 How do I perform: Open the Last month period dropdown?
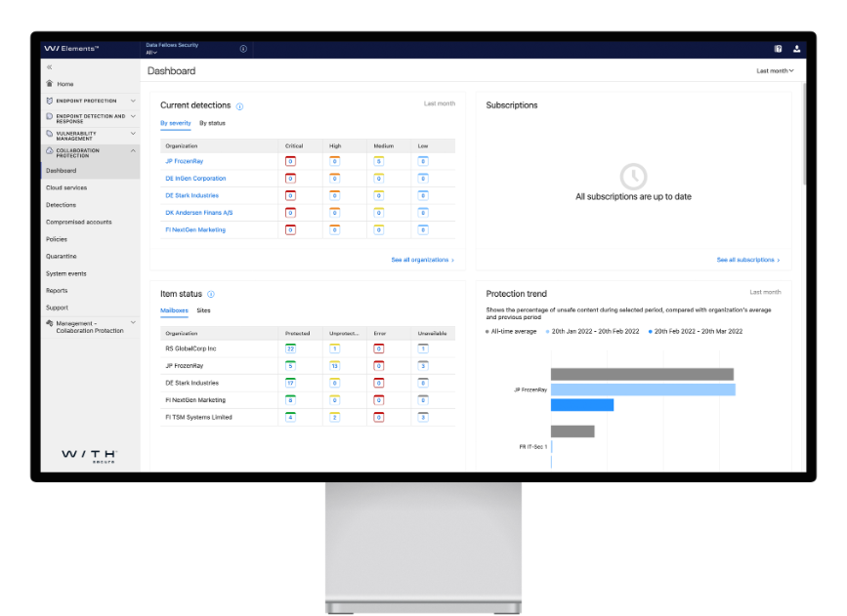click(775, 70)
